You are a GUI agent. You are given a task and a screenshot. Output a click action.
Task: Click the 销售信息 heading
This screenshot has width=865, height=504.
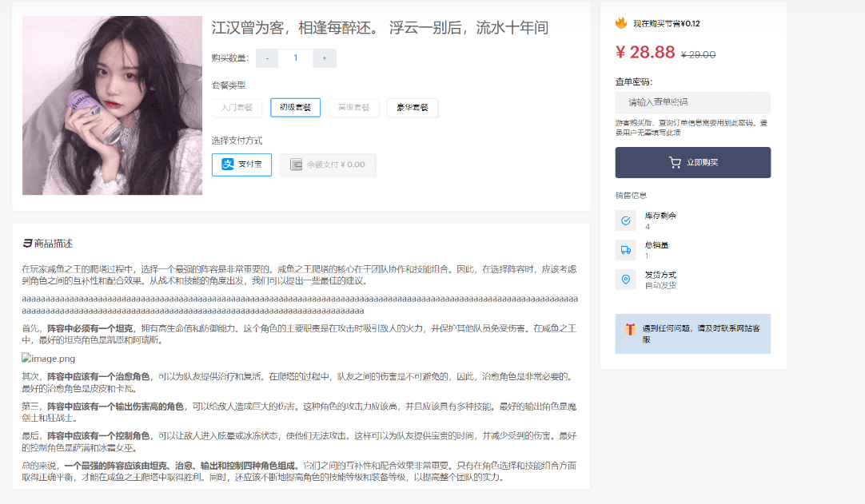coord(631,195)
